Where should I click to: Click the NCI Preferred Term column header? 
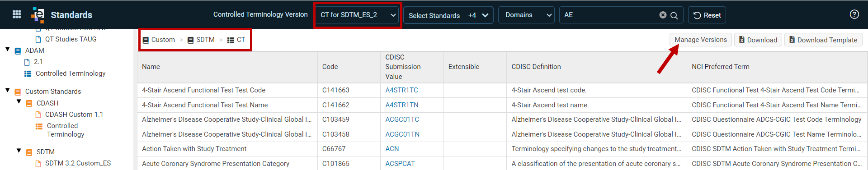point(777,67)
